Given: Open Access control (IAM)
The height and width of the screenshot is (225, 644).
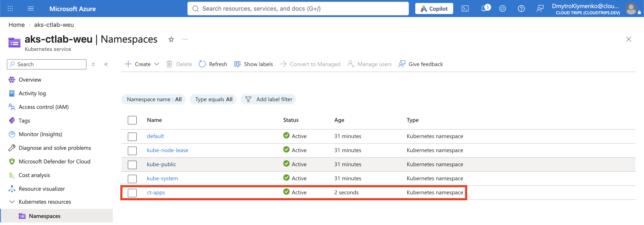Looking at the screenshot, I should click(x=43, y=107).
